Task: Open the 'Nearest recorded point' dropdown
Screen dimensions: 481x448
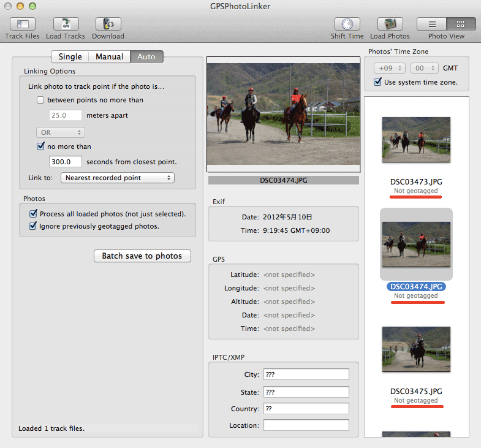Action: 118,178
